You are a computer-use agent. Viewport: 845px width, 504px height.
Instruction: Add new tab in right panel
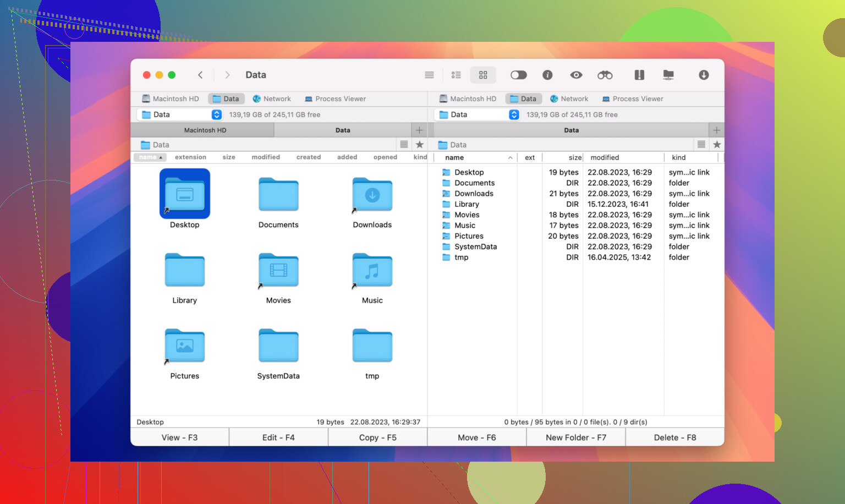point(716,130)
